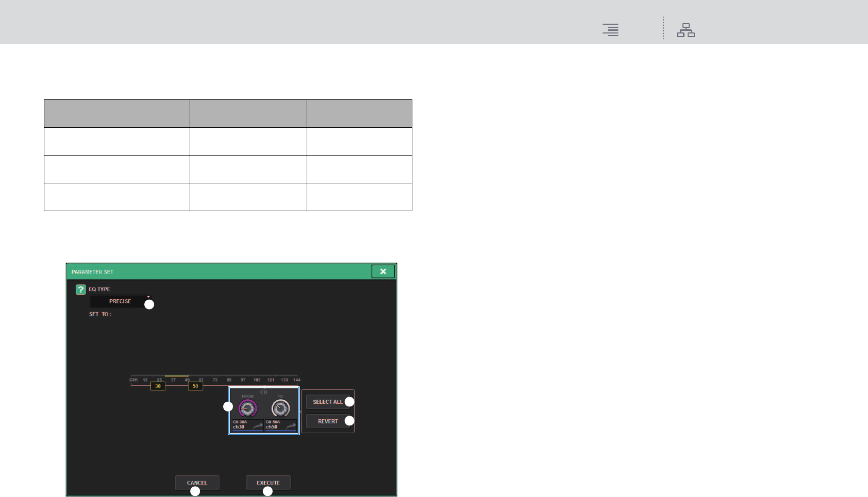Click the REVERT button
Screen dimensions: 868x497
328,421
